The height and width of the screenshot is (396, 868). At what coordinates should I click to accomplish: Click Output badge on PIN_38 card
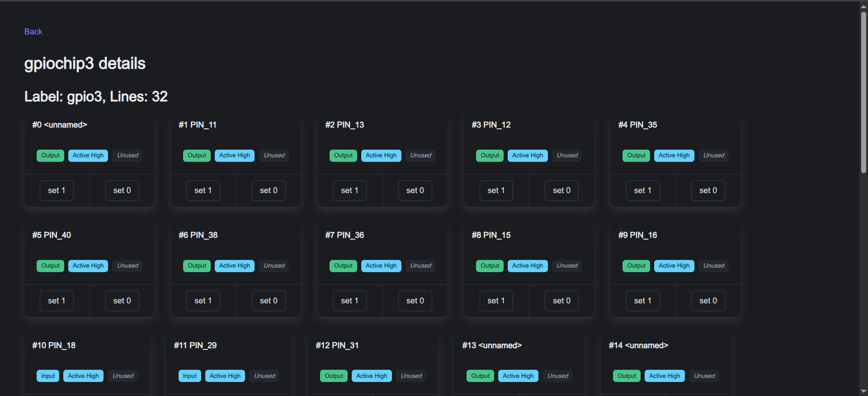(197, 266)
